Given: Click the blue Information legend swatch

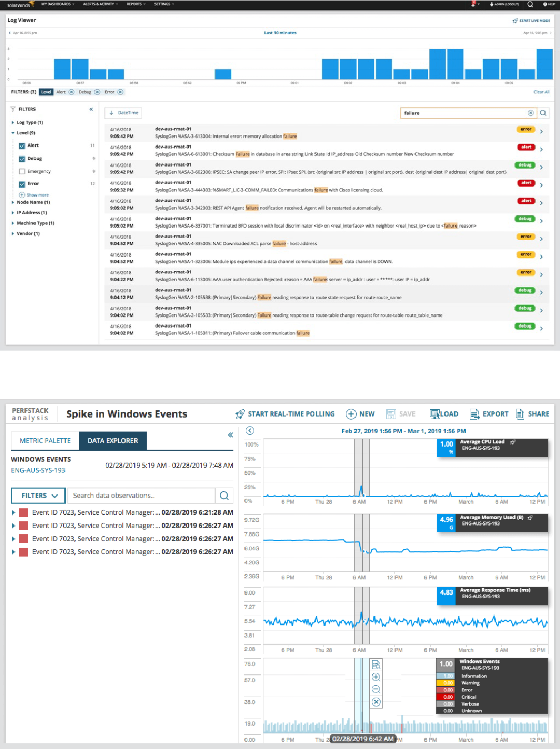Looking at the screenshot, I should pyautogui.click(x=445, y=676).
